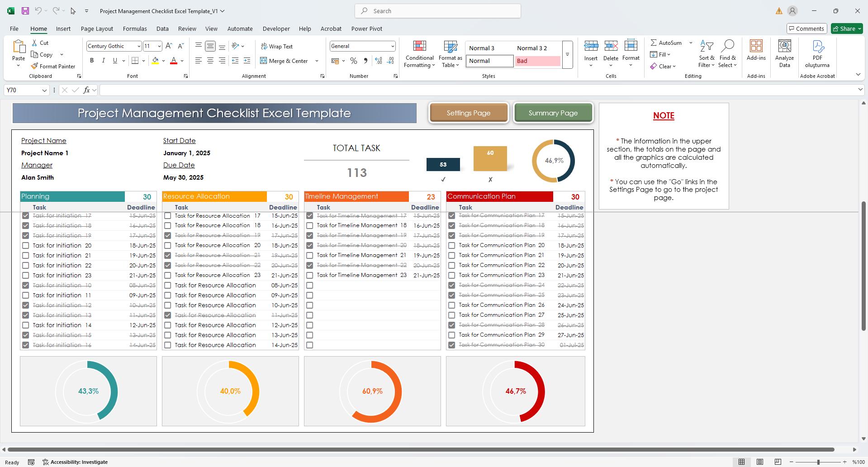Click Delete cells icon
The width and height of the screenshot is (868, 467).
tap(611, 46)
